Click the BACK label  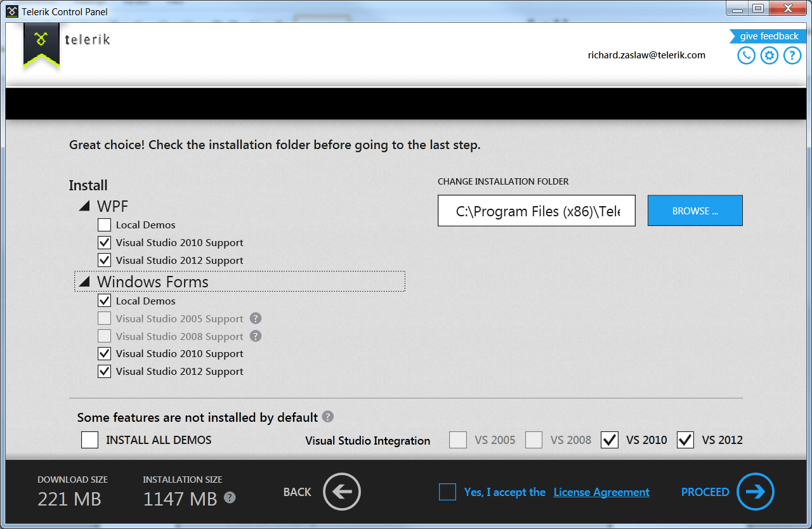click(298, 492)
